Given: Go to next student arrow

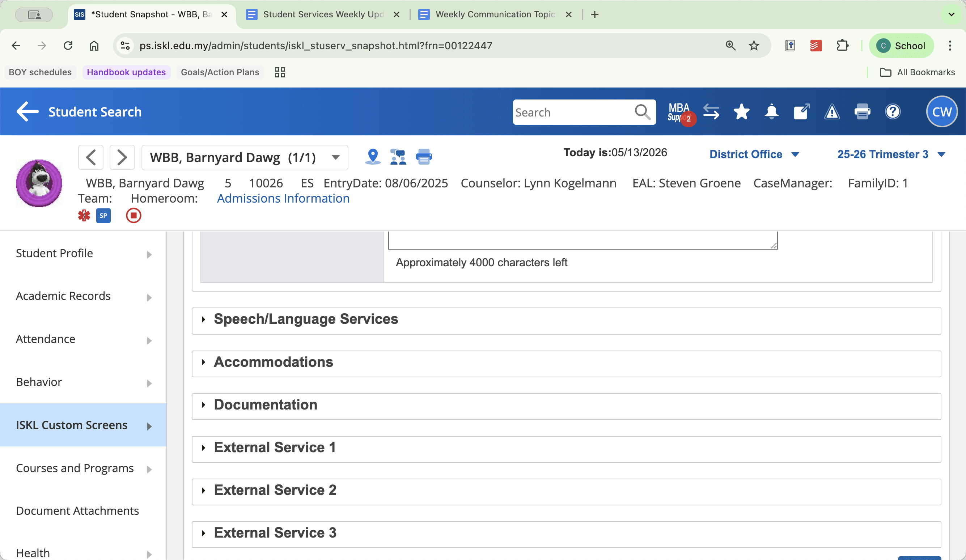Looking at the screenshot, I should (x=122, y=157).
